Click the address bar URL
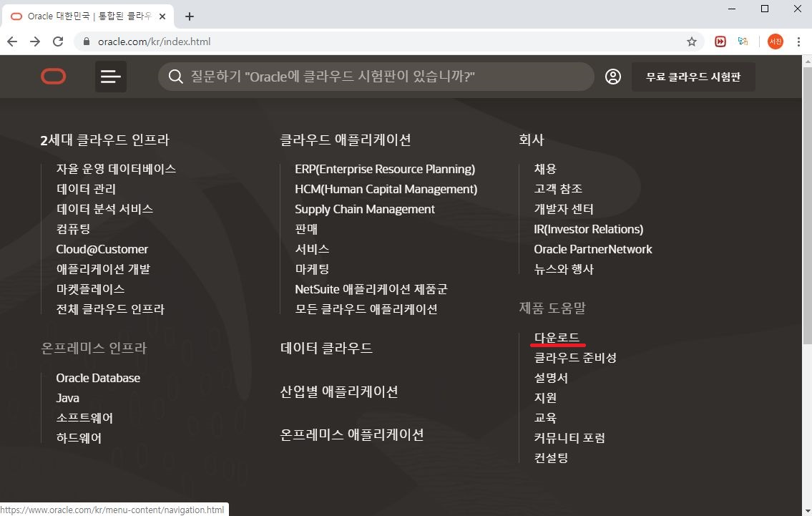This screenshot has height=516, width=812. coord(154,42)
